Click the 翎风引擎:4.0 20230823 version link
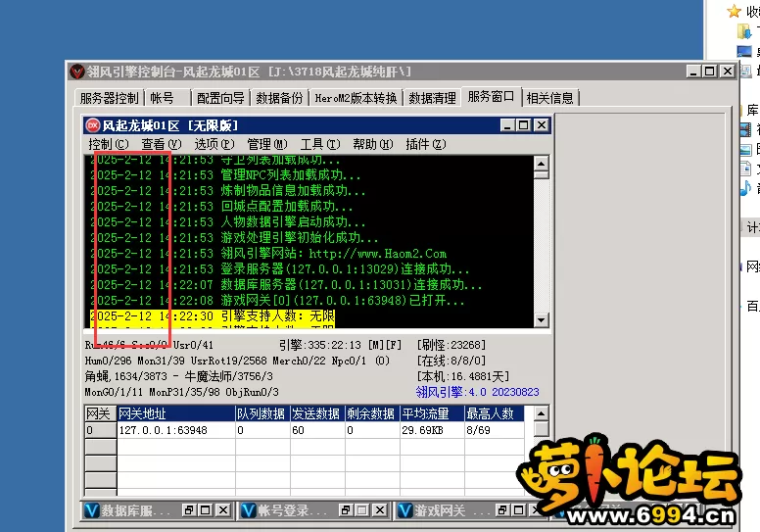 [x=477, y=392]
